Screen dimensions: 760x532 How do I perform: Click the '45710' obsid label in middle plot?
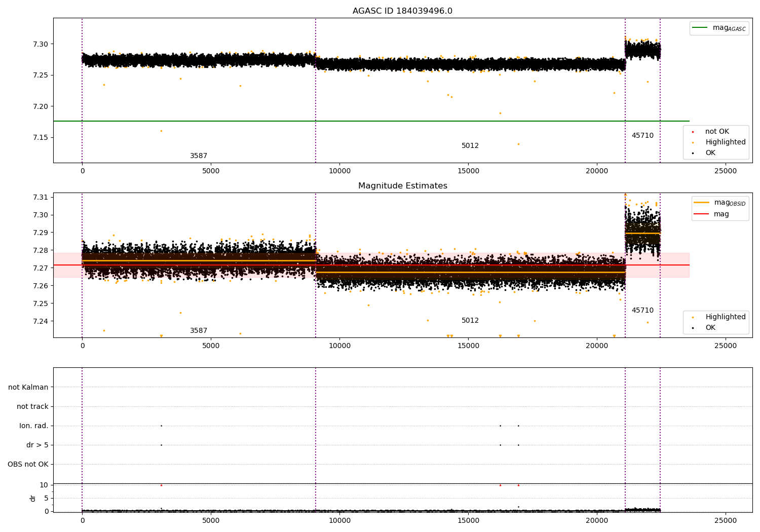click(642, 311)
